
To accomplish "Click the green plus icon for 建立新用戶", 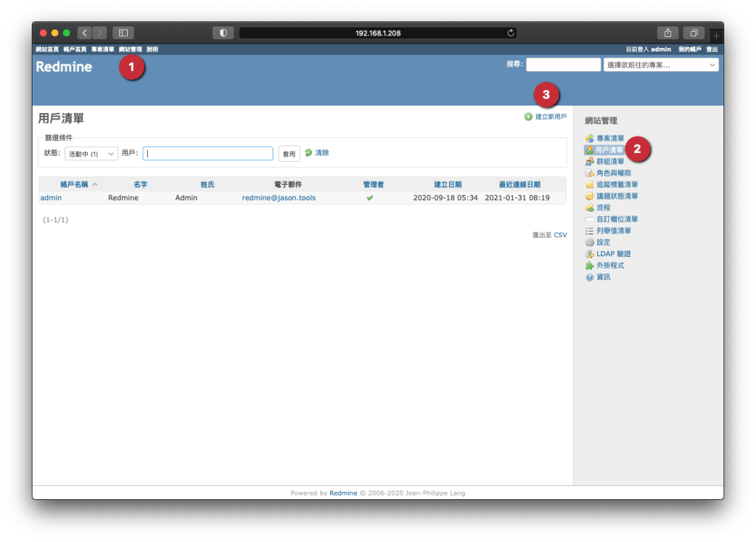I will click(528, 117).
